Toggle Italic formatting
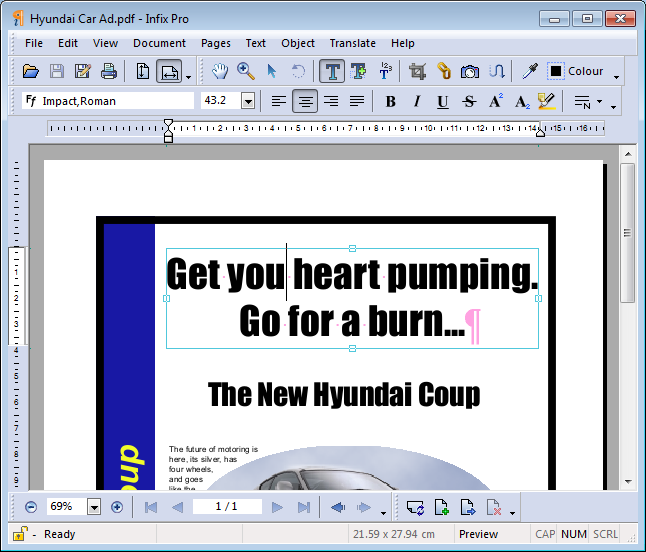Image resolution: width=646 pixels, height=552 pixels. tap(416, 101)
